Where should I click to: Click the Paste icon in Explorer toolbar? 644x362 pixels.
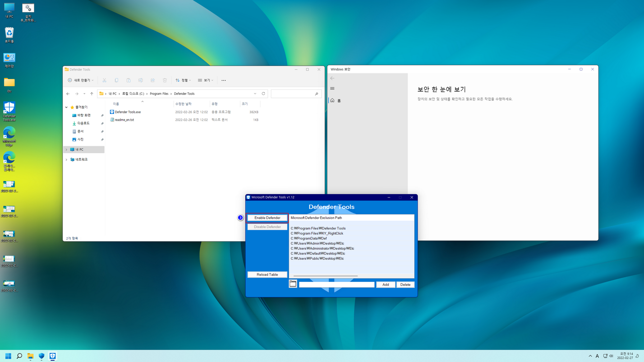tap(128, 80)
